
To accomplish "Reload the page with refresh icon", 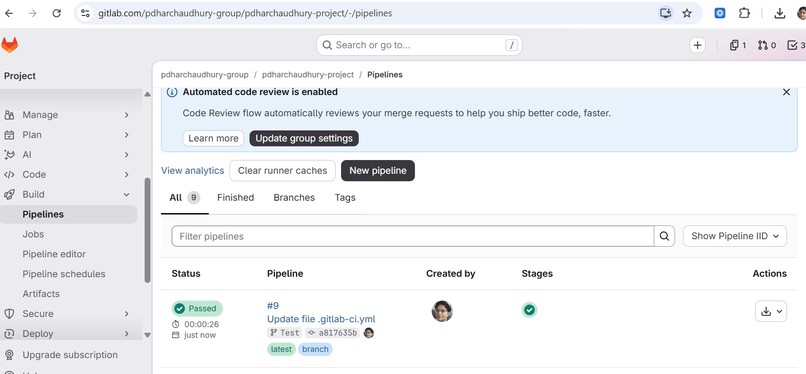I will coord(57,13).
